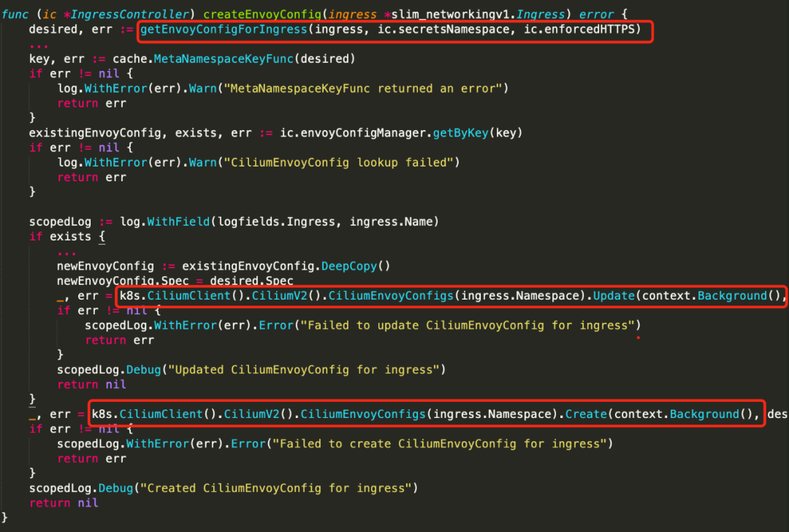
Task: Click newEnvoyConfig in the DeepCopy assignment line
Action: point(105,266)
